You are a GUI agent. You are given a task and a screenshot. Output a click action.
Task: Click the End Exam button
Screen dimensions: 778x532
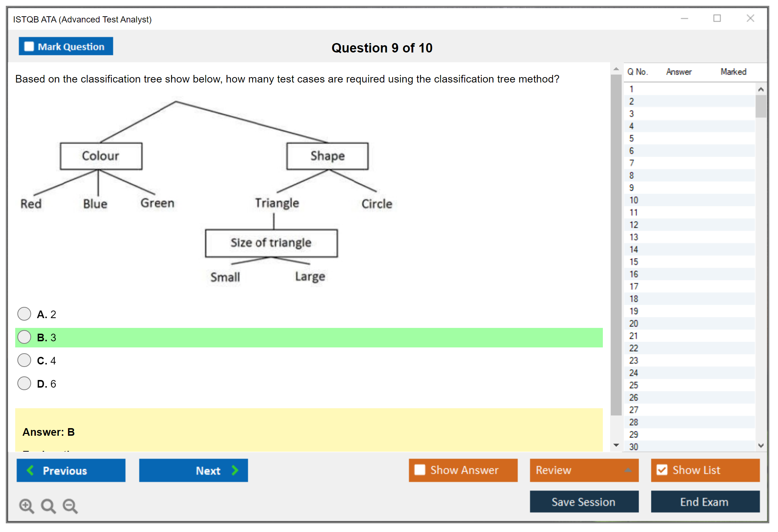705,502
